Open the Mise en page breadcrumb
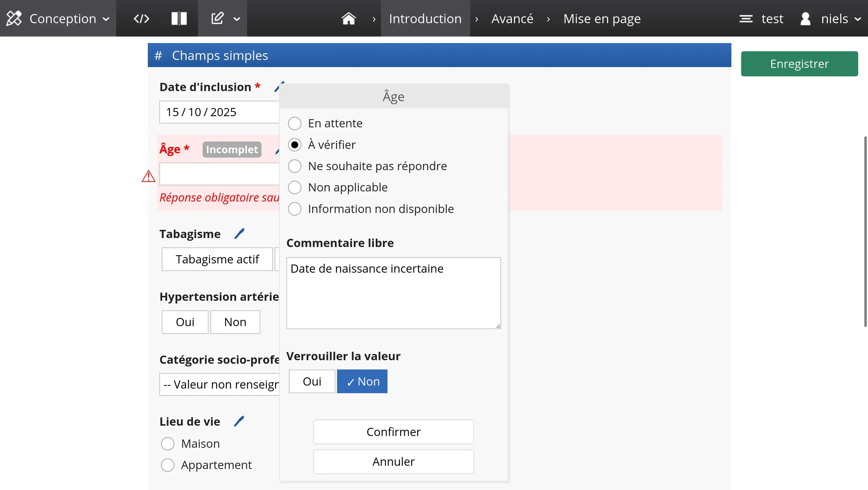This screenshot has width=868, height=490. 602,19
